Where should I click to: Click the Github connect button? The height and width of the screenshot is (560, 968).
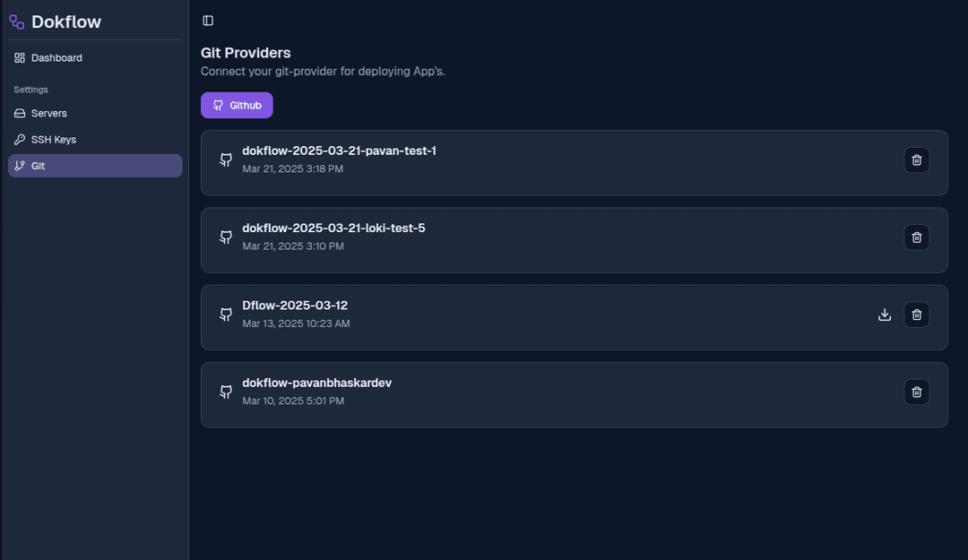[237, 106]
